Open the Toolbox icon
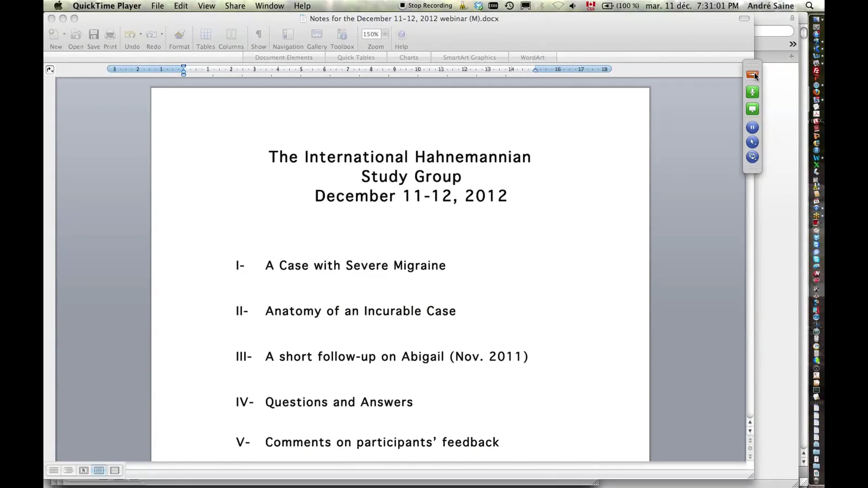The image size is (868, 488). [342, 34]
